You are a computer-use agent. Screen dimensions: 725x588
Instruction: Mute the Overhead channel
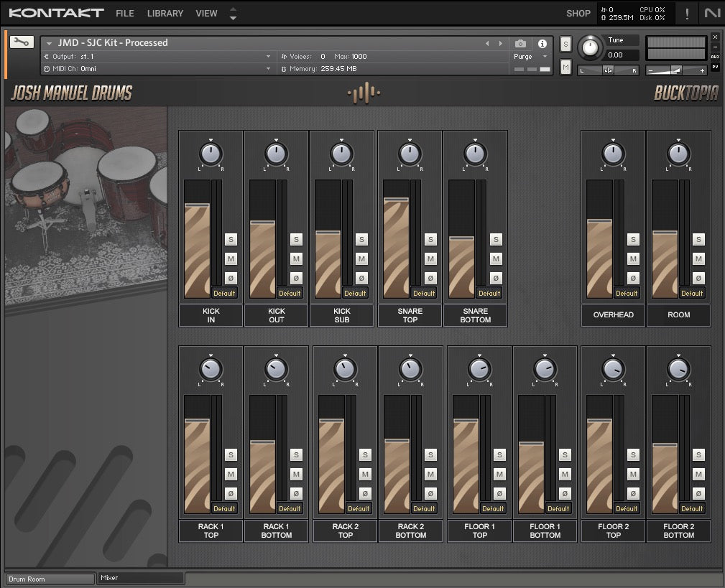click(633, 259)
